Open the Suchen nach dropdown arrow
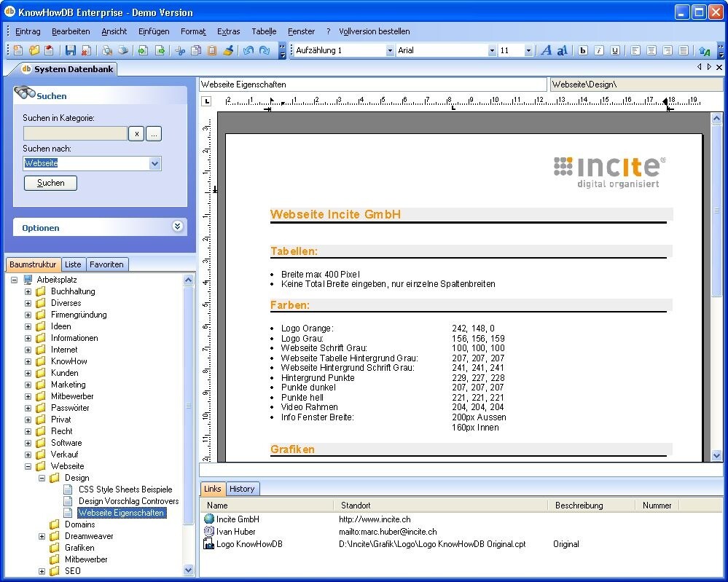 (x=154, y=163)
